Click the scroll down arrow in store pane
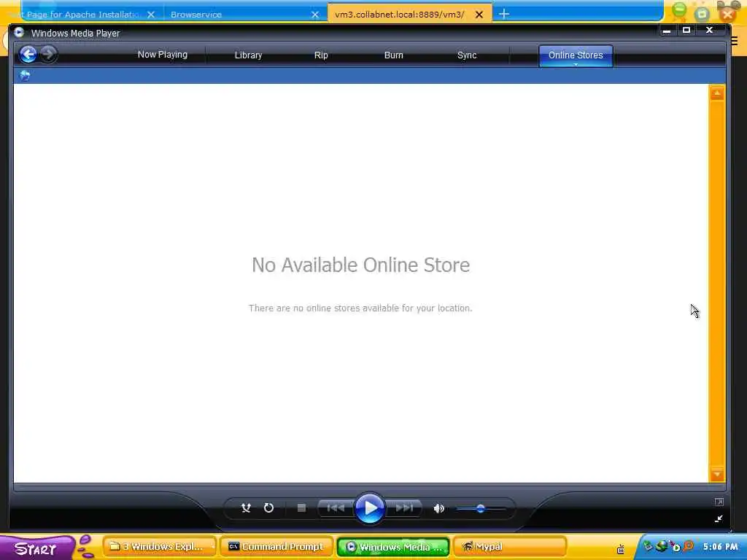 coord(717,474)
